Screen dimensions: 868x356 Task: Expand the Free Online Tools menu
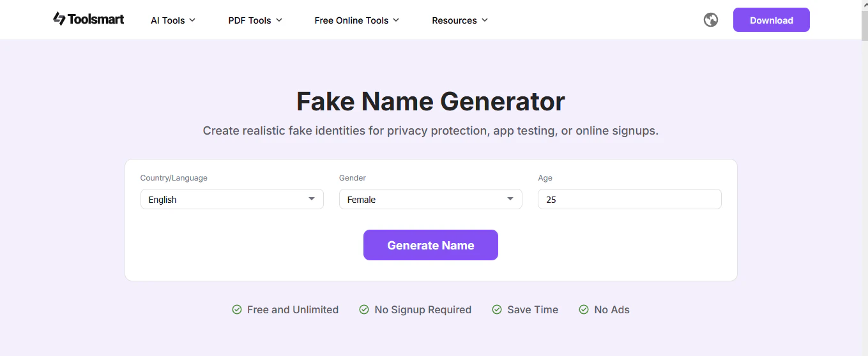pos(356,20)
